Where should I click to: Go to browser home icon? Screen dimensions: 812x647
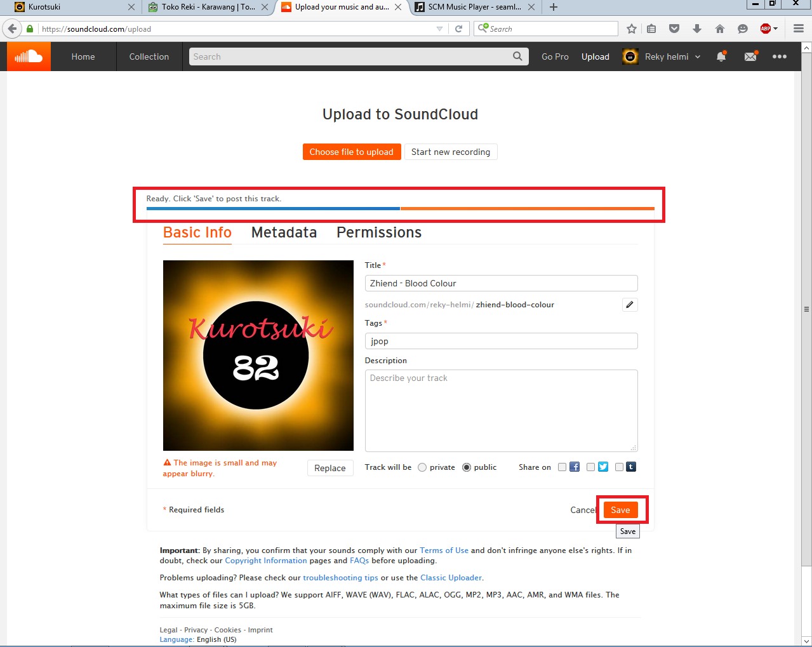[720, 29]
